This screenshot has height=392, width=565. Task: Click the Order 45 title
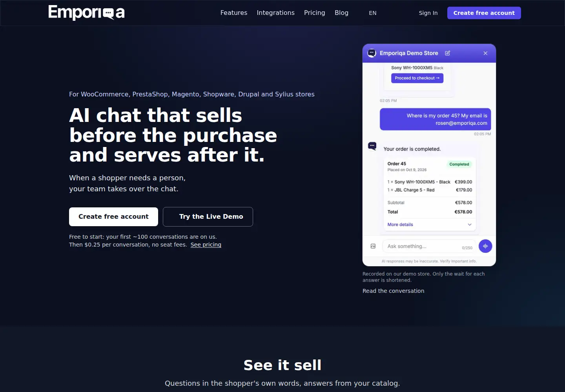(397, 164)
